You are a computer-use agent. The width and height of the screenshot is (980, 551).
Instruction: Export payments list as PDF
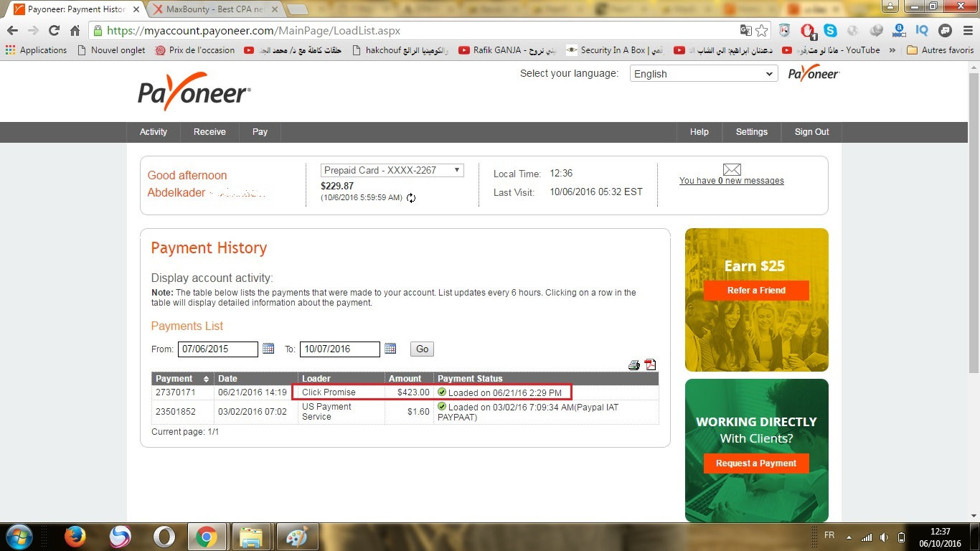[x=650, y=364]
